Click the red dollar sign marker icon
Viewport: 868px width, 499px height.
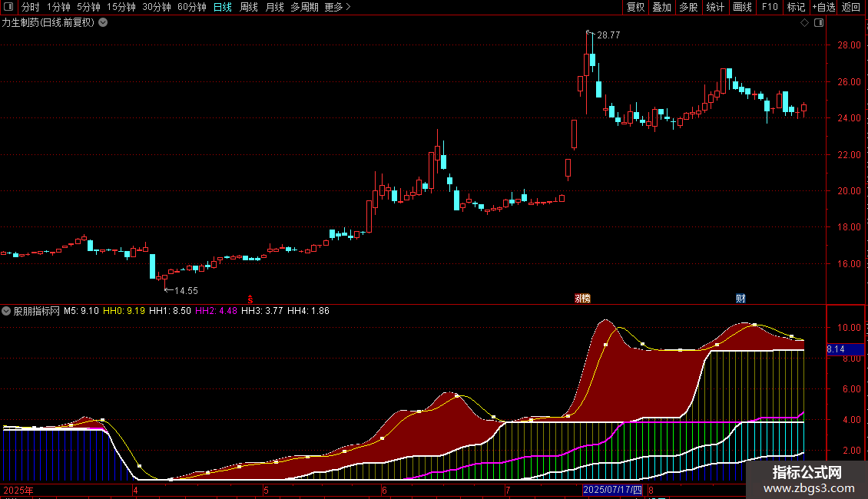[250, 298]
